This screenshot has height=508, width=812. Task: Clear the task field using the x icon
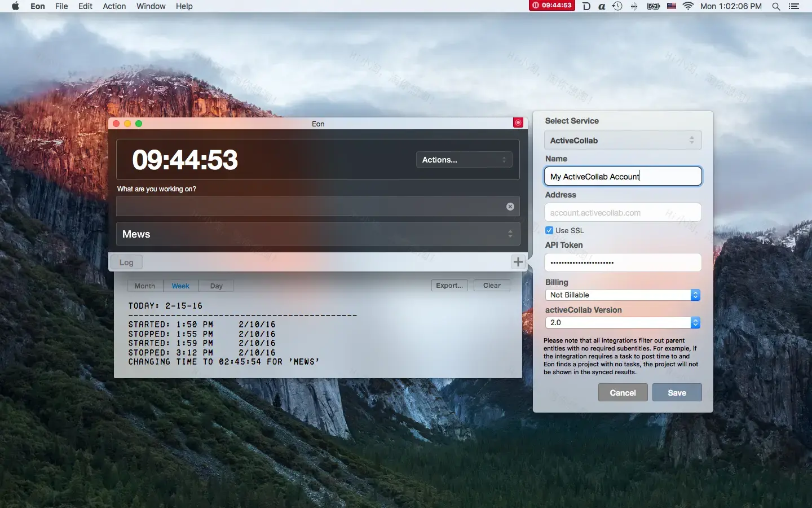(x=510, y=207)
